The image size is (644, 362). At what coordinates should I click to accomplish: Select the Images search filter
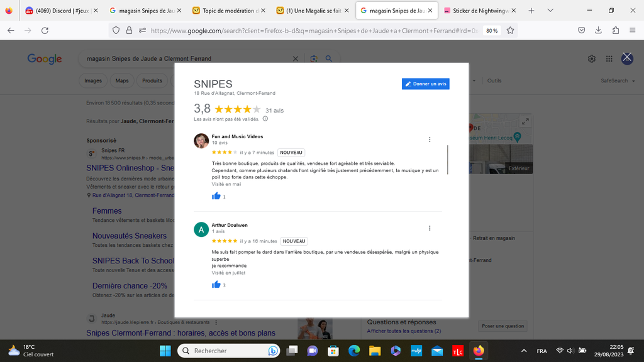click(93, 81)
